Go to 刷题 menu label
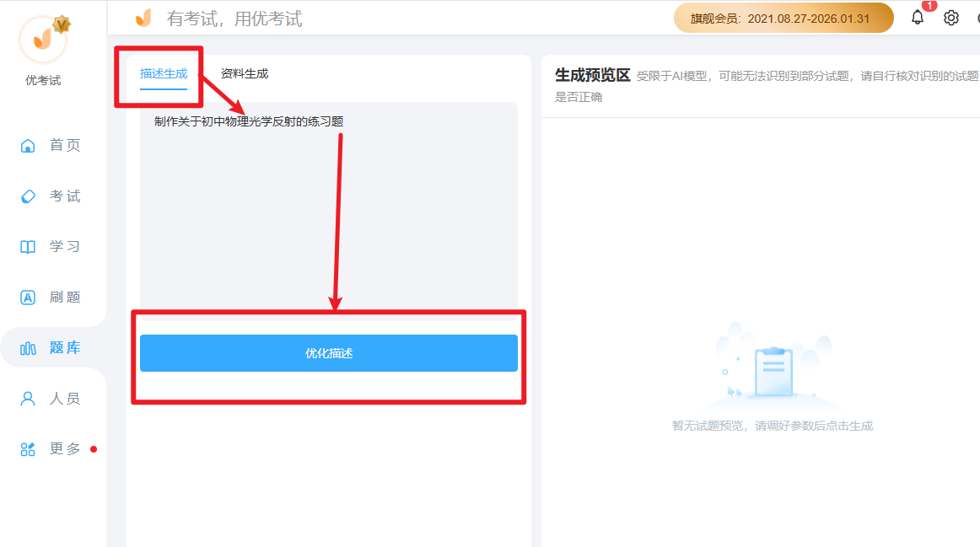980x547 pixels. click(65, 298)
